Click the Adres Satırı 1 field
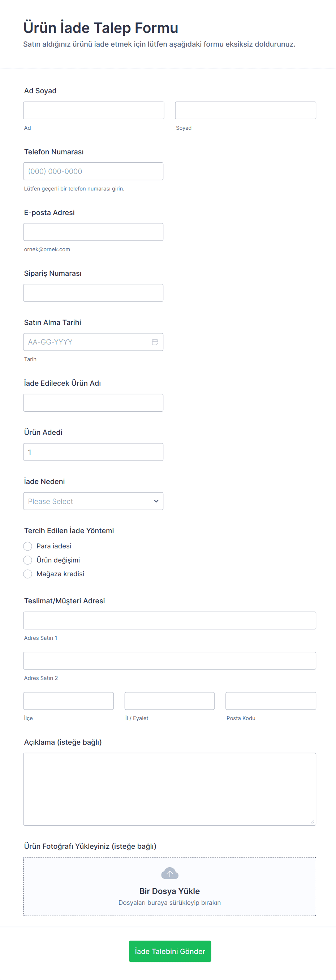Image resolution: width=336 pixels, height=980 pixels. (x=169, y=620)
